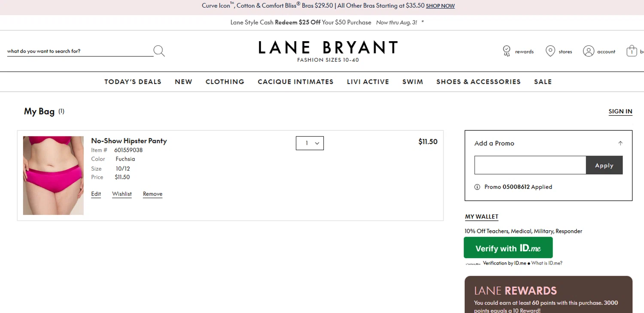Click the Lane Bryant logo
Viewport: 644px width, 313px height.
pos(328,51)
